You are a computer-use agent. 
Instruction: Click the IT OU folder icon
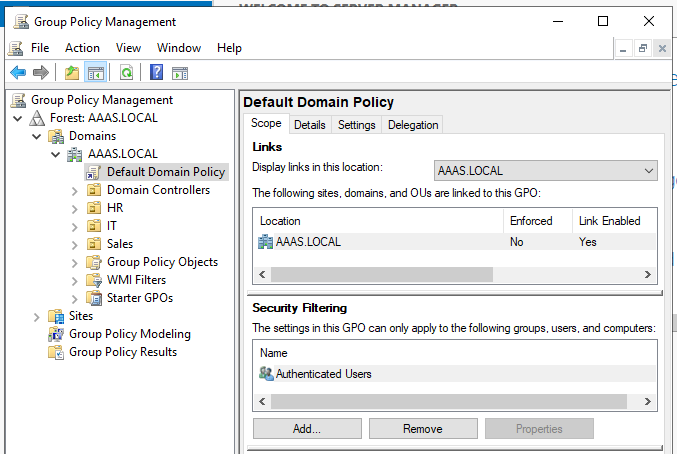(94, 226)
